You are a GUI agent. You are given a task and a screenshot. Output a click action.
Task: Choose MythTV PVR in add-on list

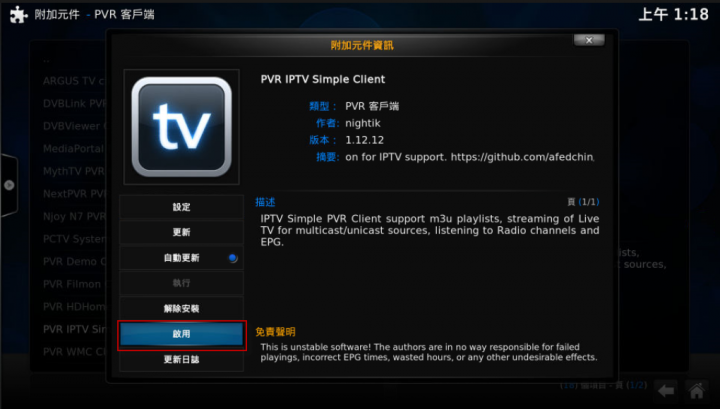[75, 171]
